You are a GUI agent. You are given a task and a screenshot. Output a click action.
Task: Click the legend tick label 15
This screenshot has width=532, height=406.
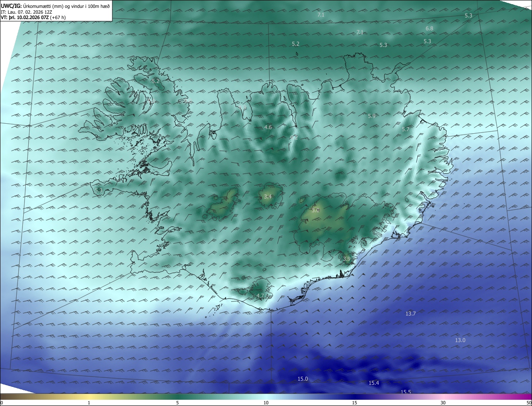[x=355, y=403]
